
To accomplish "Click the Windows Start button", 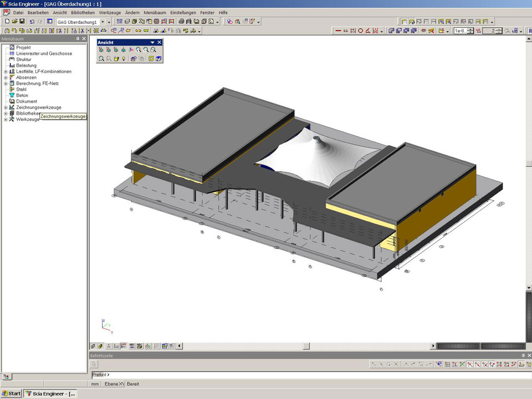I will [11, 393].
